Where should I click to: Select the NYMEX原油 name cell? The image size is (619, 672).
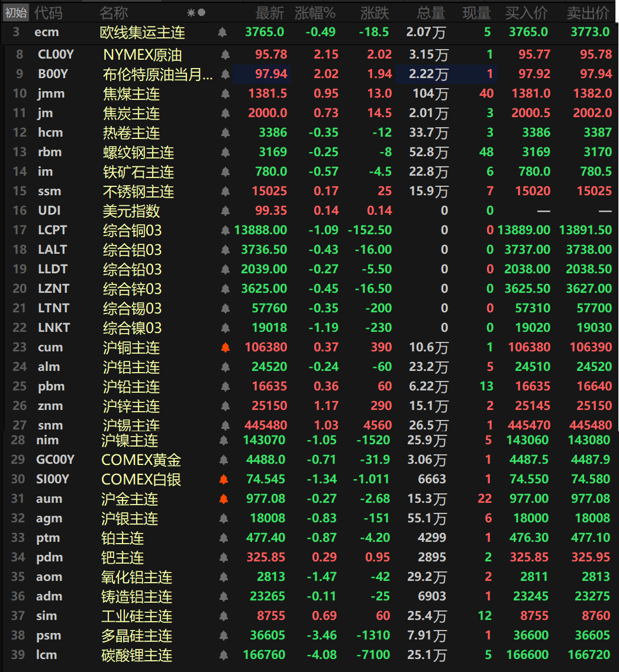coord(142,55)
